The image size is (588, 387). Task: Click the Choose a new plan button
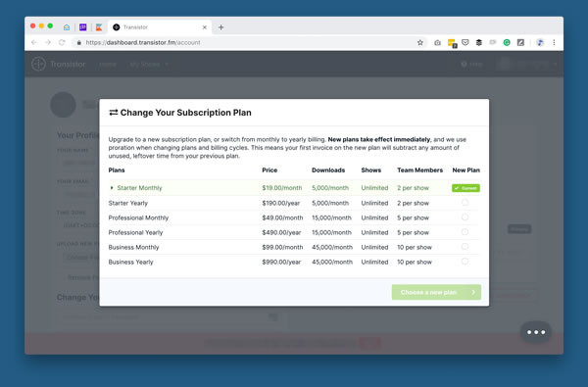point(436,292)
